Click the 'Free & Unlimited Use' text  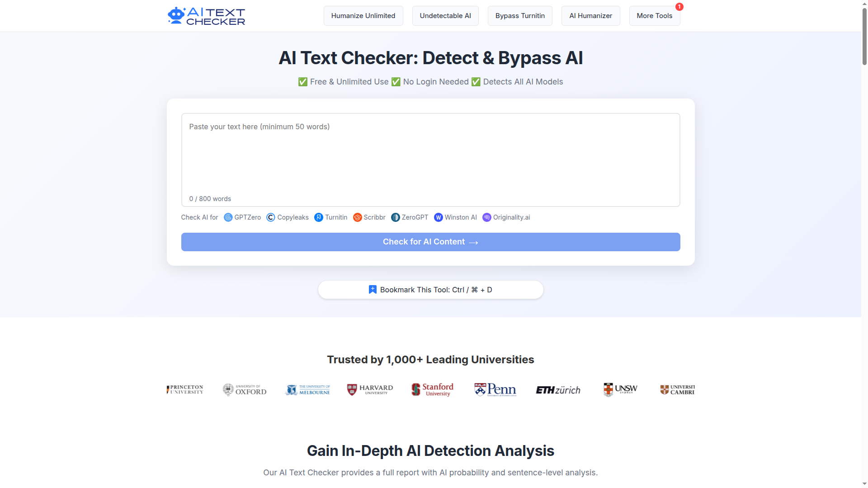349,82
